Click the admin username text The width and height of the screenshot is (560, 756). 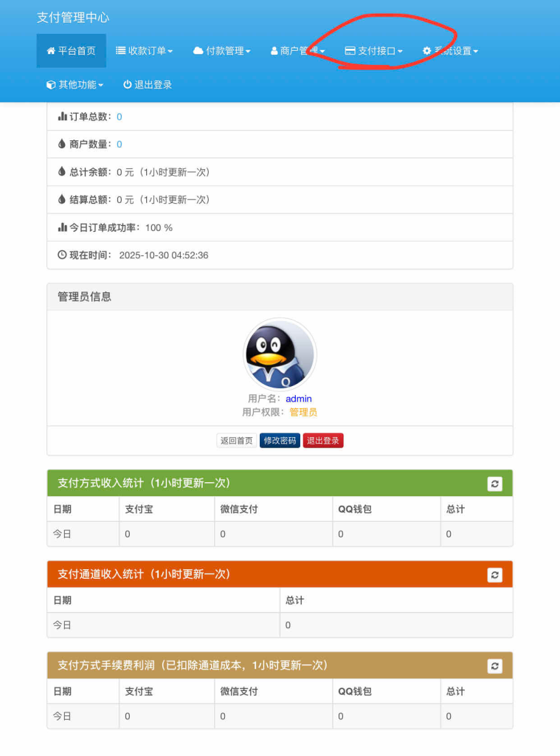299,399
